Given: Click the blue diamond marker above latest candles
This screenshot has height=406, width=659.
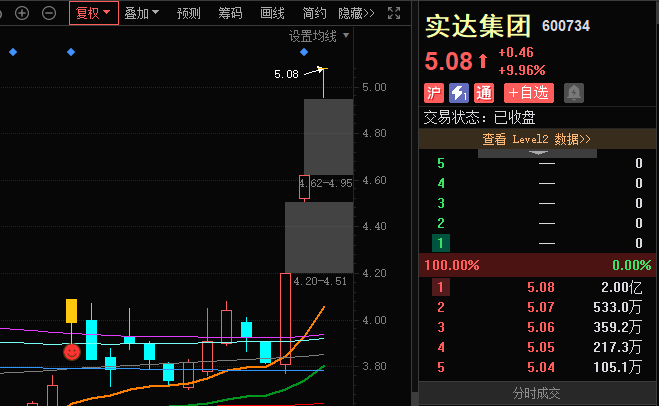Looking at the screenshot, I should click(304, 52).
